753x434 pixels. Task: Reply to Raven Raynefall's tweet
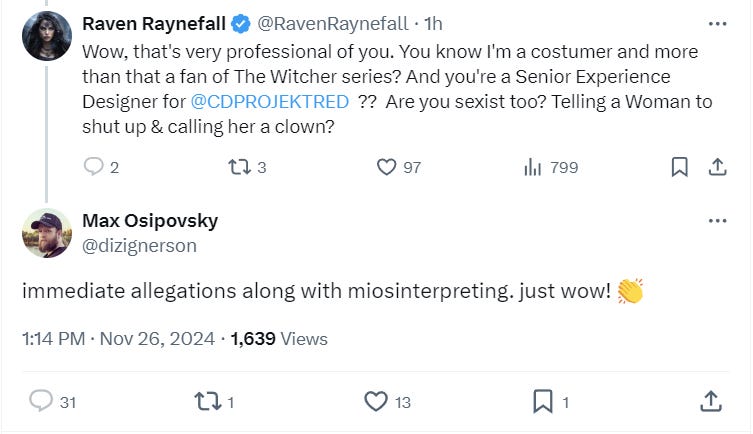click(95, 167)
